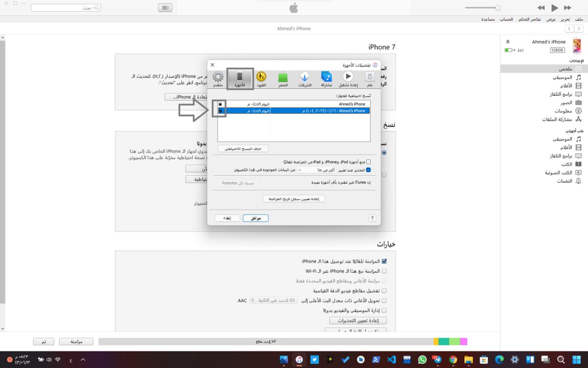The height and width of the screenshot is (368, 588).
Task: Enable إدارة الموسيقى والفيديو يدويًا checkbox
Action: point(384,310)
